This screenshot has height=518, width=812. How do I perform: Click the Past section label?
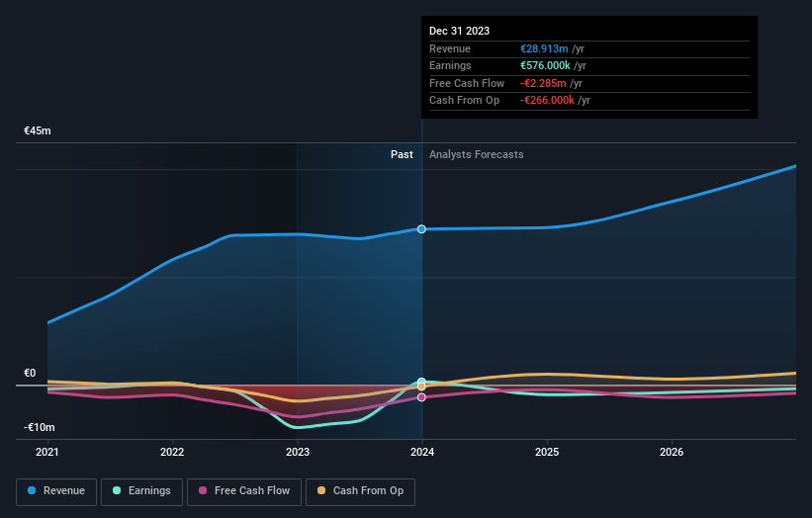point(402,154)
